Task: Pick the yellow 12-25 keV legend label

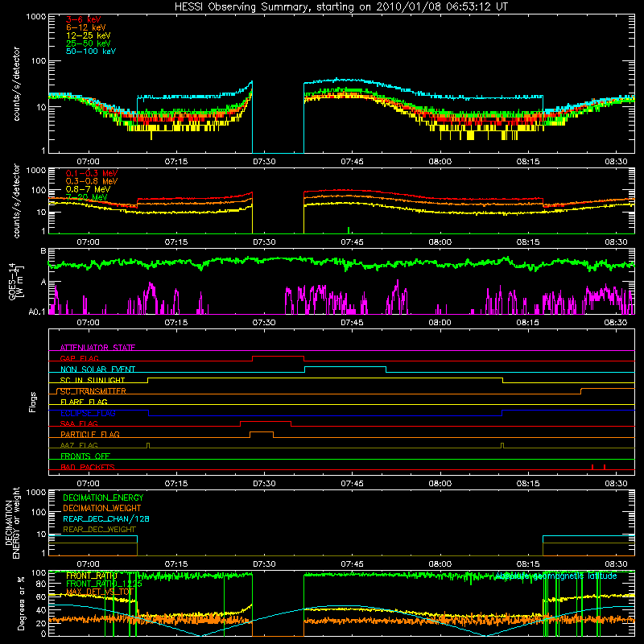Action: tap(88, 35)
